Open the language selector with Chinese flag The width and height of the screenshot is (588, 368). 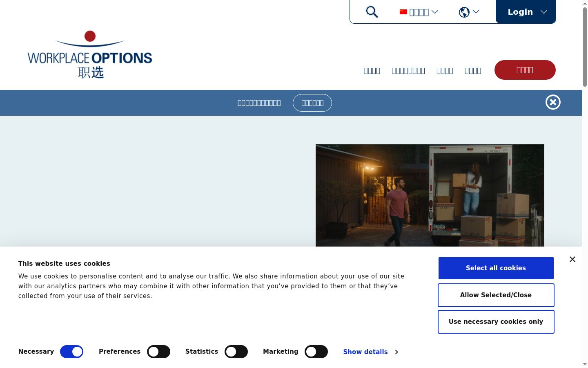419,12
